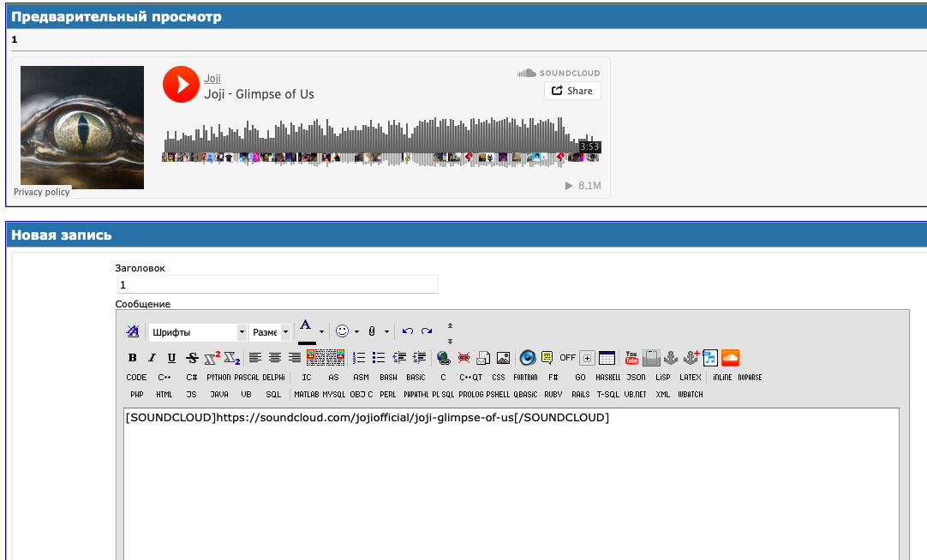Click the gray panel icon after YouTube
This screenshot has width=927, height=560.
(651, 357)
